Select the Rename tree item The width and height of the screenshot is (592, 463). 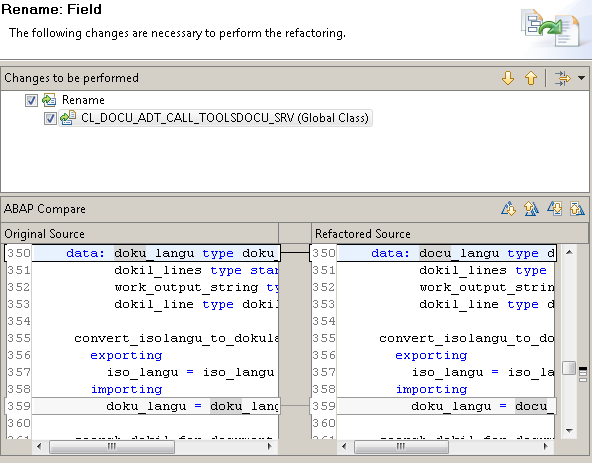(x=83, y=100)
